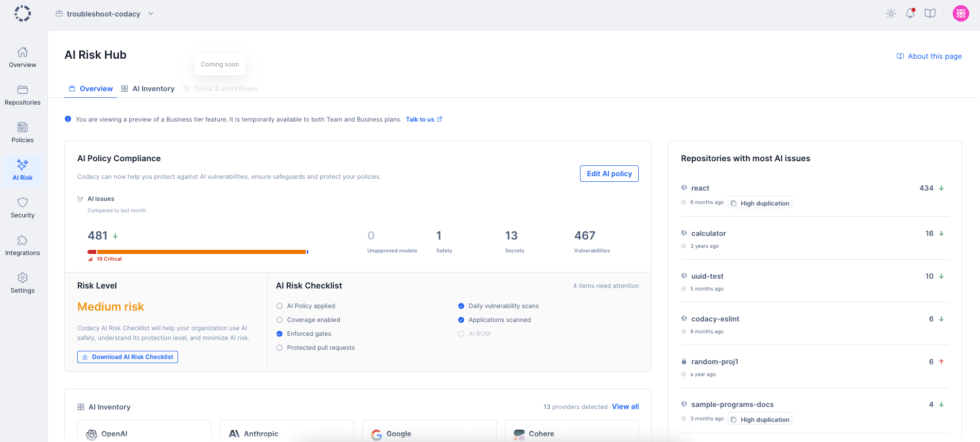Click the Tools & workflows tab
The width and height of the screenshot is (980, 442).
220,89
